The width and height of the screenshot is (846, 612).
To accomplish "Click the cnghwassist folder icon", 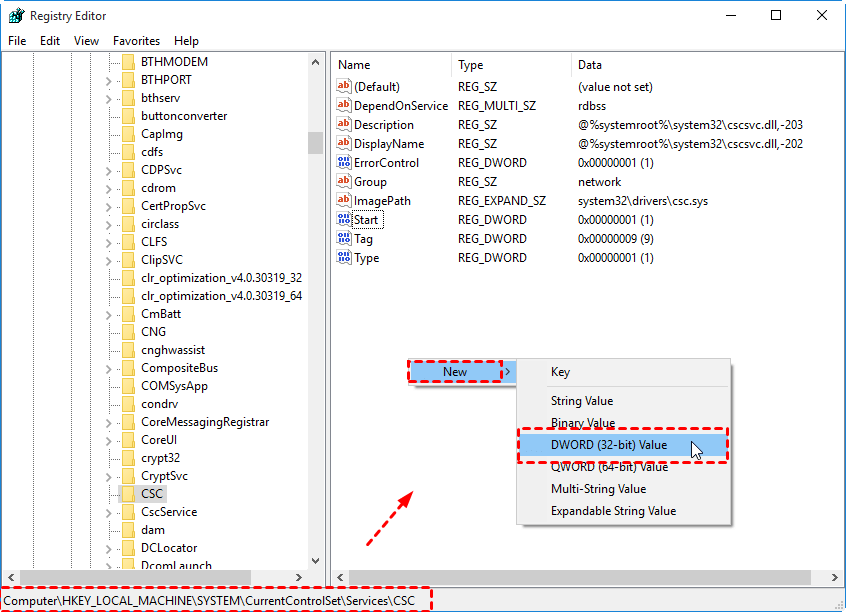I will pos(128,350).
